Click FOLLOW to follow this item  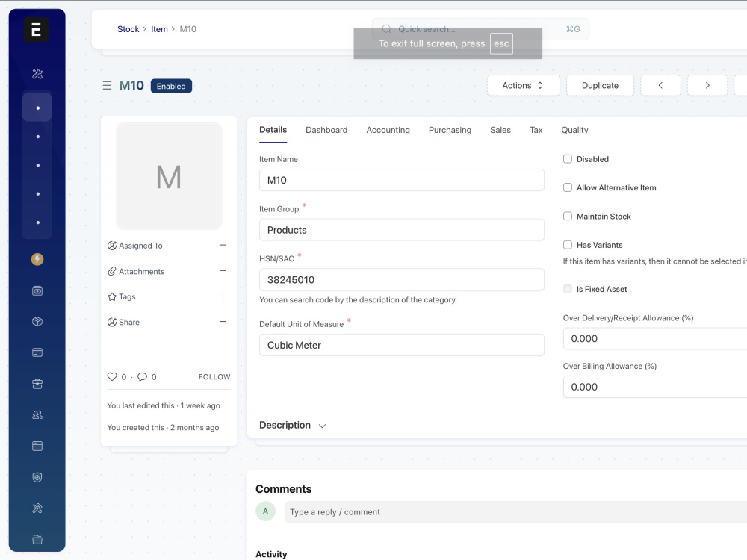[214, 376]
